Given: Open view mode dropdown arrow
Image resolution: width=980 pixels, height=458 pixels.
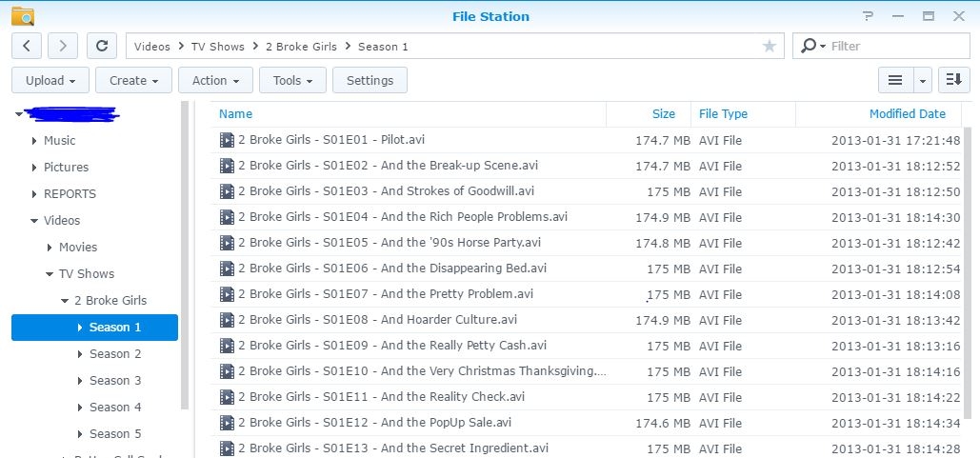Looking at the screenshot, I should point(923,81).
